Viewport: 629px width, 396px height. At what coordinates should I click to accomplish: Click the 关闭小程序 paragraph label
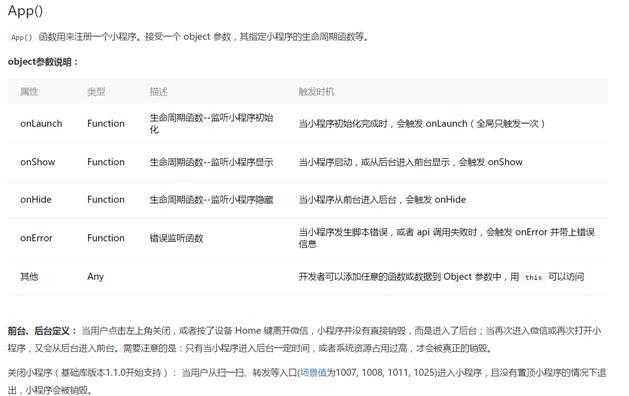92,373
